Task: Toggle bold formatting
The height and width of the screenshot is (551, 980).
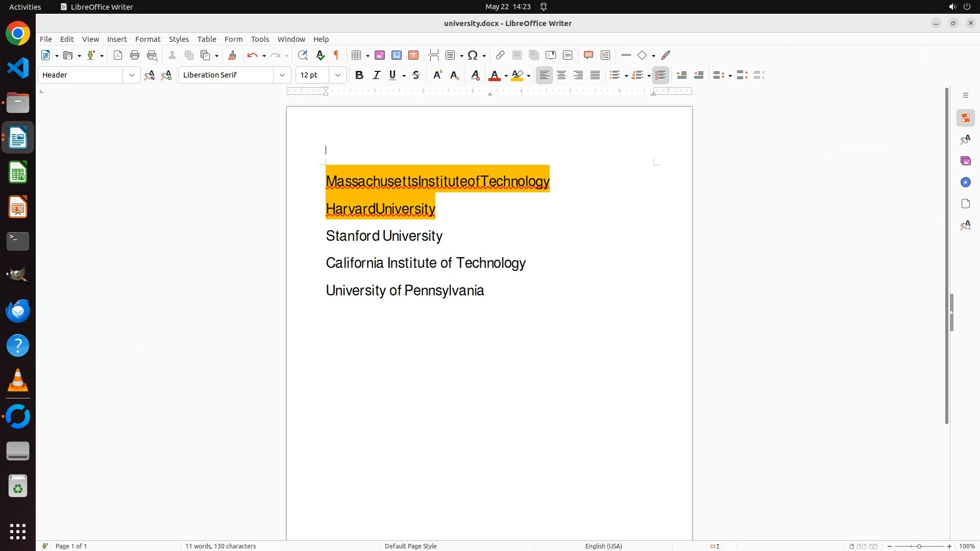Action: pos(359,76)
